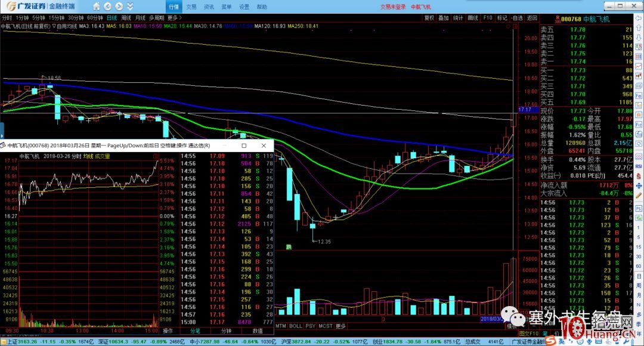
Task: Go forward with the right arrow icon
Action: (119, 7)
